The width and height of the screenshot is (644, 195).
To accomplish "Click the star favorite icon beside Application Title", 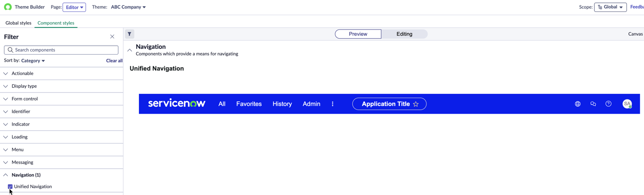I will 416,104.
